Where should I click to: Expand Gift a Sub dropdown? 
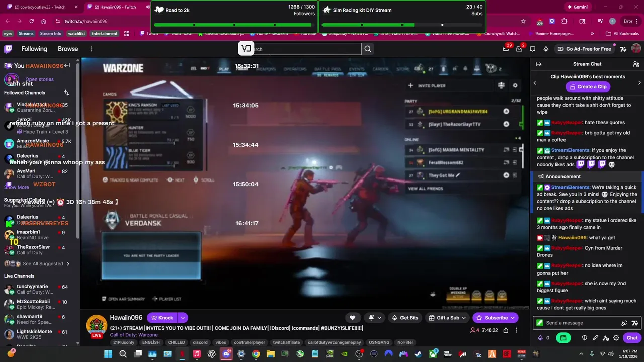463,318
